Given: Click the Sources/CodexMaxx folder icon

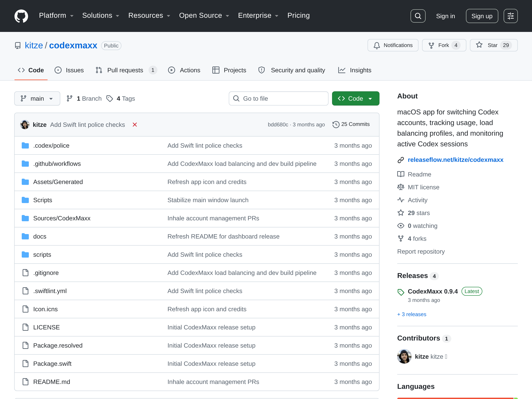Looking at the screenshot, I should pyautogui.click(x=25, y=218).
